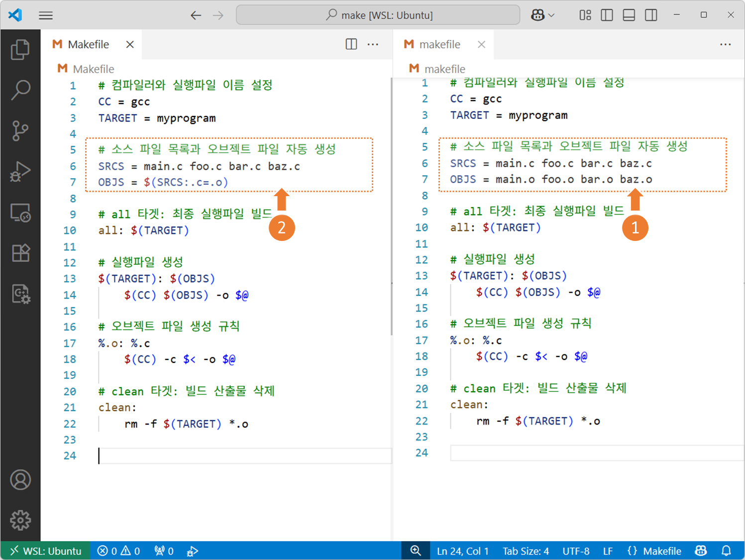Open the hamburger application menu
The height and width of the screenshot is (560, 745).
click(46, 15)
